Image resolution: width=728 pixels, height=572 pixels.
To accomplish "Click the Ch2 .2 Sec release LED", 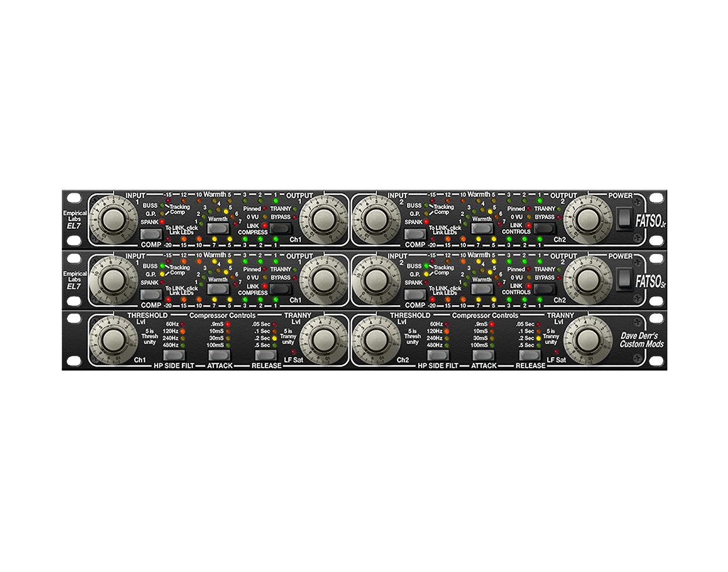I will click(x=538, y=338).
